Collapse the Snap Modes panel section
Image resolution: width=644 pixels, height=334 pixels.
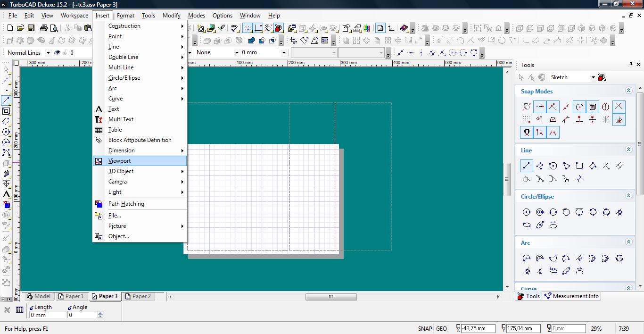pos(628,91)
